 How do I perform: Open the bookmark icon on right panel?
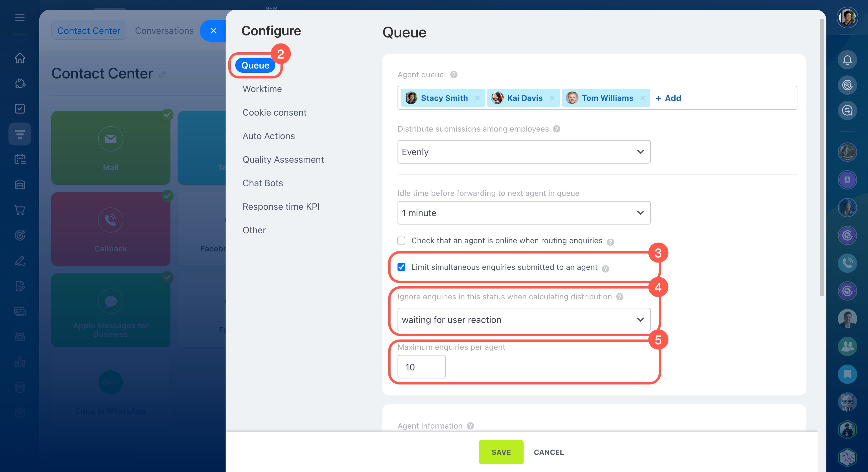pyautogui.click(x=847, y=374)
